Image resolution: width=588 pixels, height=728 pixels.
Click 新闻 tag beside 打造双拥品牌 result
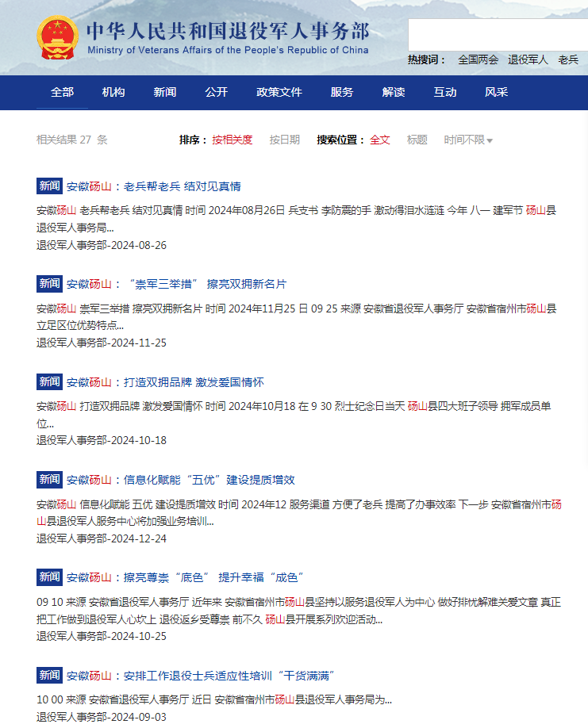(x=50, y=382)
